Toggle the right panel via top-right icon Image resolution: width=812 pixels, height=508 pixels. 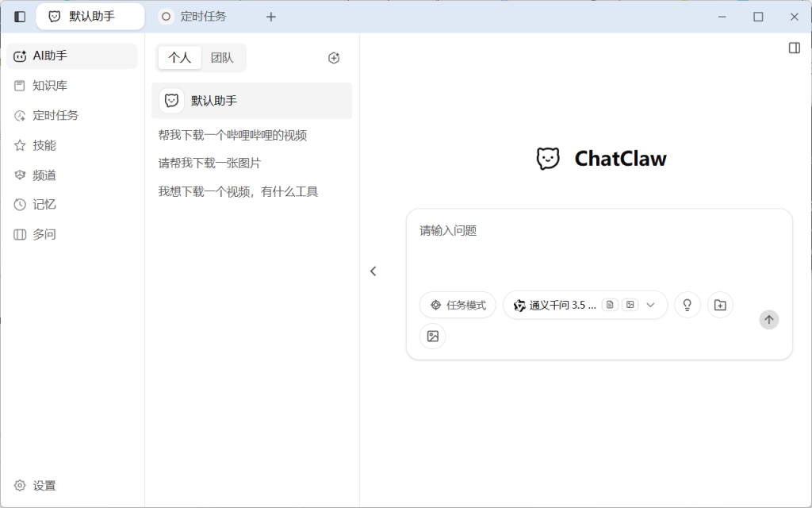click(x=794, y=47)
